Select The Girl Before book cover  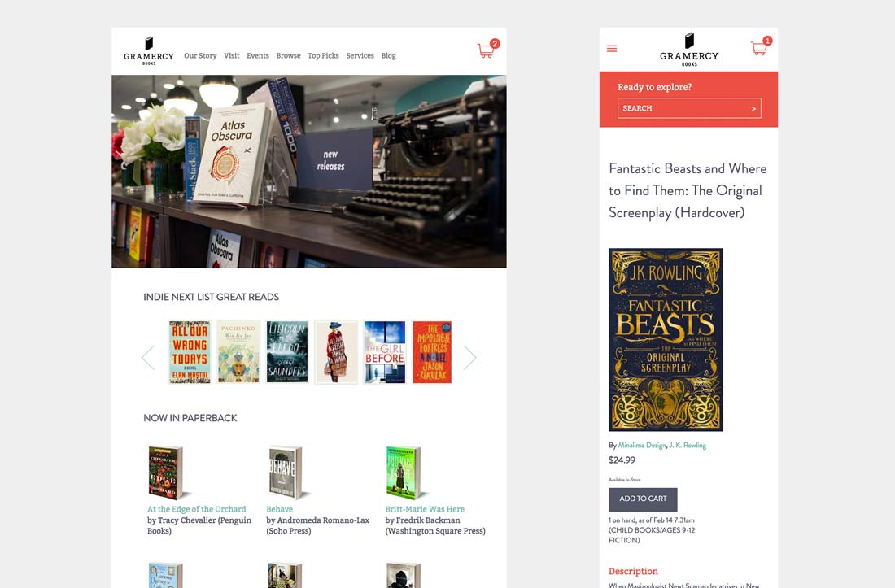pyautogui.click(x=385, y=352)
